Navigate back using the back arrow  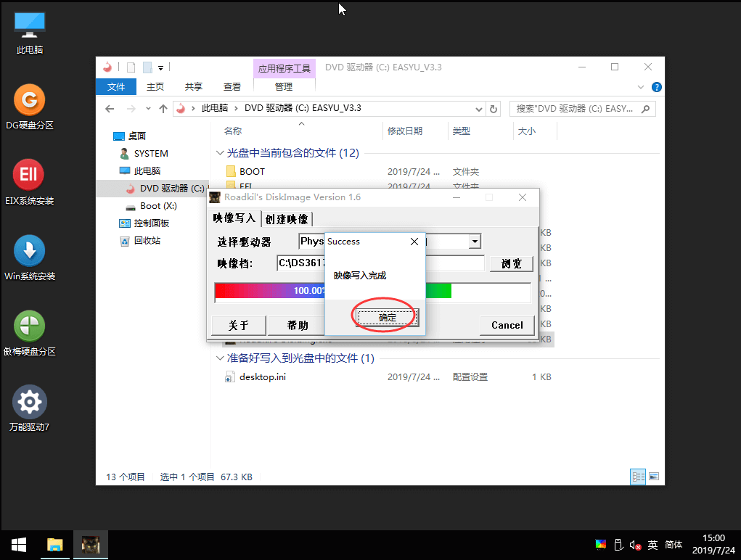(109, 108)
